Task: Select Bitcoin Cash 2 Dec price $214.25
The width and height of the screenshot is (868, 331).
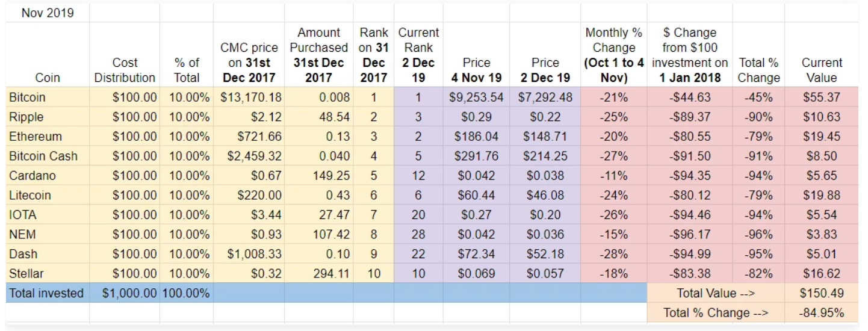Action: click(x=544, y=156)
